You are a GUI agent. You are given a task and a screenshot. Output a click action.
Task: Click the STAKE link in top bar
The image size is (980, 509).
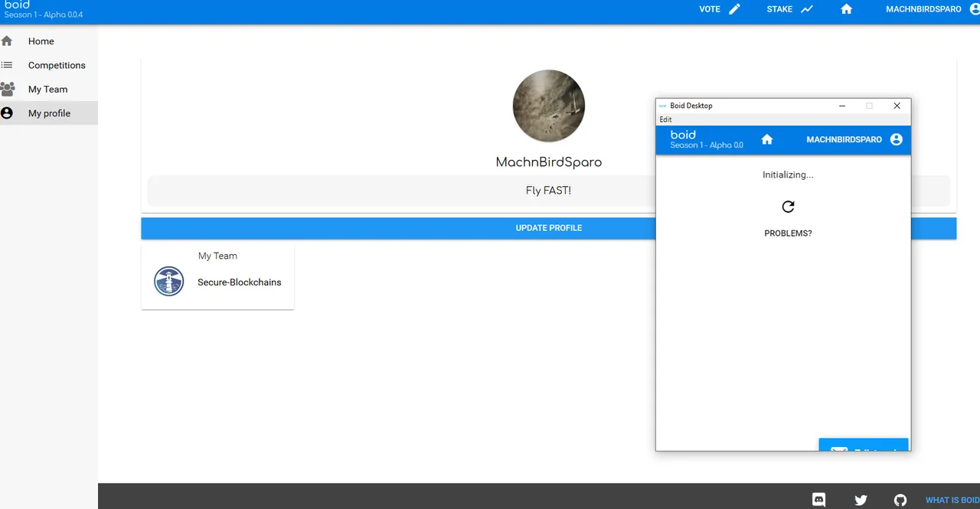(x=779, y=9)
